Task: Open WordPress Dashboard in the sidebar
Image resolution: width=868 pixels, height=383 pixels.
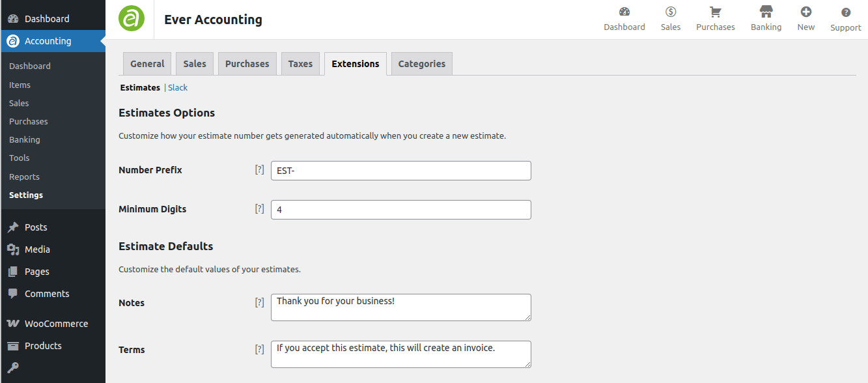Action: pos(53,19)
